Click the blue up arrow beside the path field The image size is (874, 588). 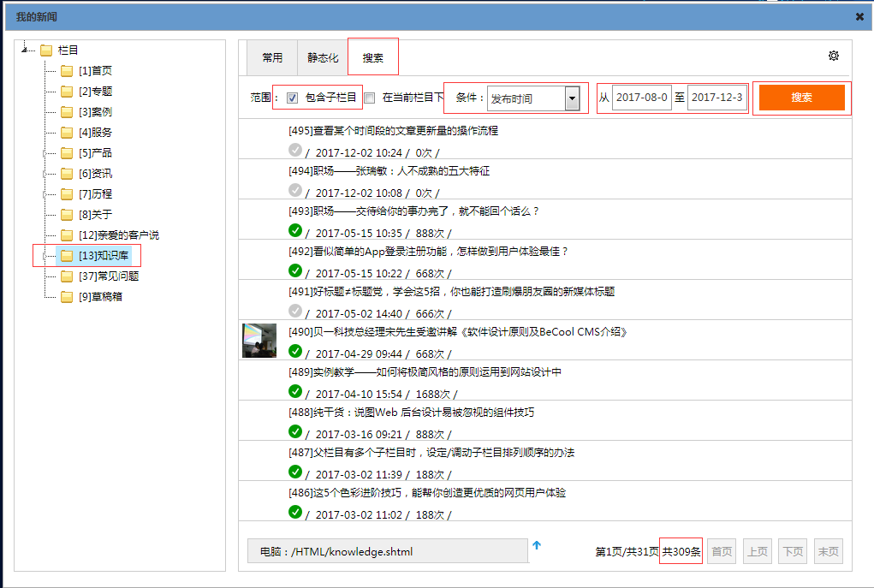coord(537,545)
